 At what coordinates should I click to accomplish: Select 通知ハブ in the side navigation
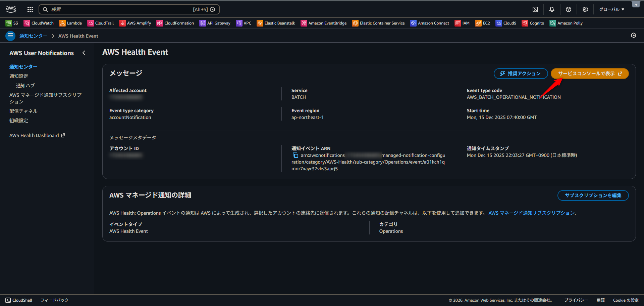pyautogui.click(x=25, y=86)
